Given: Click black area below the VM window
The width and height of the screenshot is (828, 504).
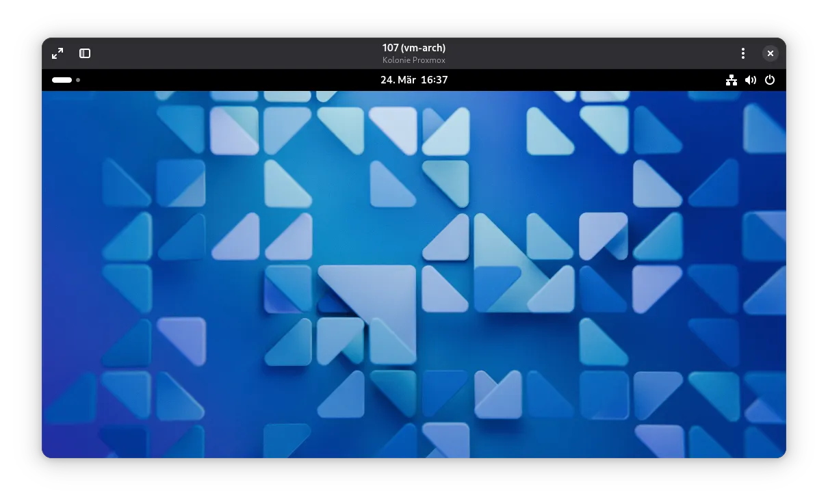Looking at the screenshot, I should pos(413,482).
